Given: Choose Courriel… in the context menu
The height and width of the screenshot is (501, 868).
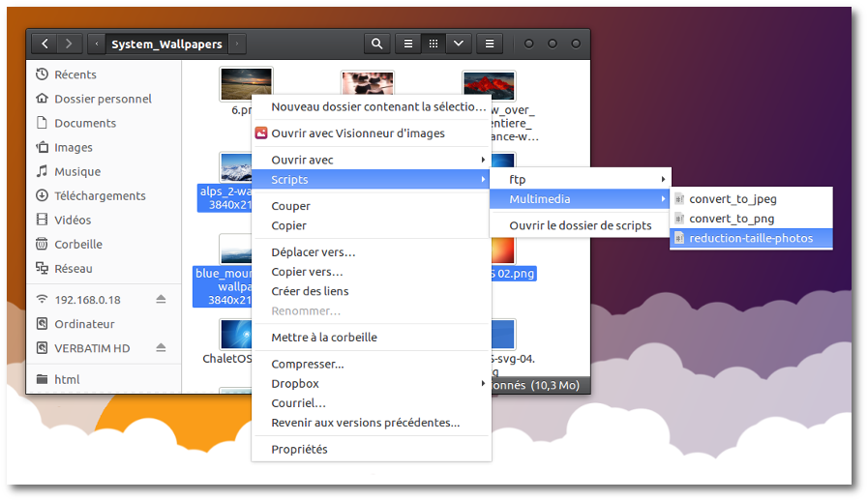Looking at the screenshot, I should point(372,403).
